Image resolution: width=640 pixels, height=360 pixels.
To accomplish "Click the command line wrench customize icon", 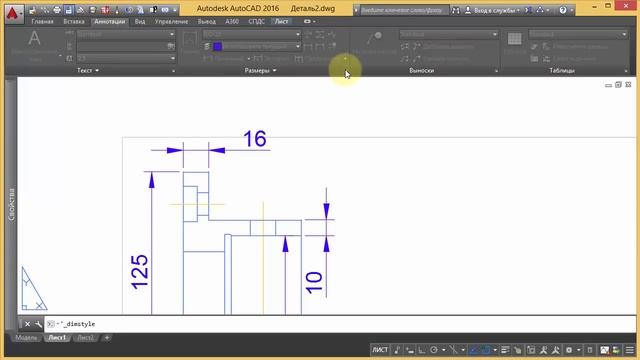I will coord(38,324).
